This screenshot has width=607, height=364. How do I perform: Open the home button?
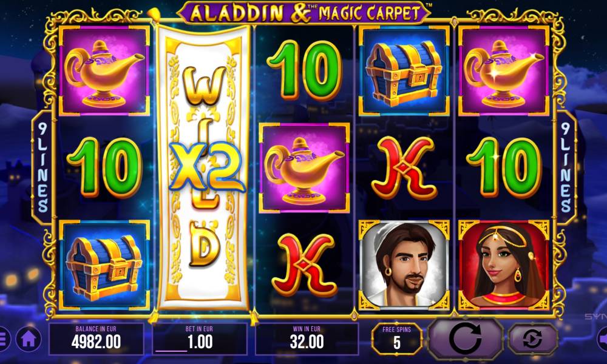(x=29, y=339)
